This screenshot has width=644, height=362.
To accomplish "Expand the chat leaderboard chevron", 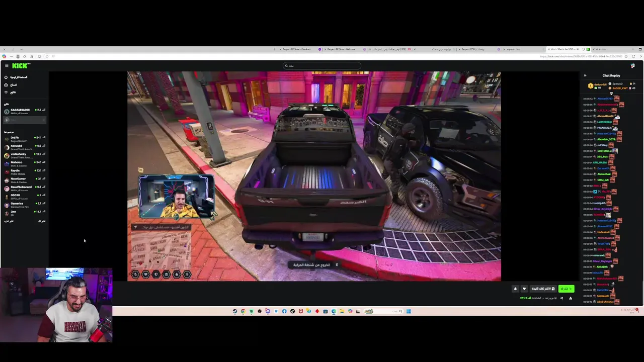I will coord(611,93).
